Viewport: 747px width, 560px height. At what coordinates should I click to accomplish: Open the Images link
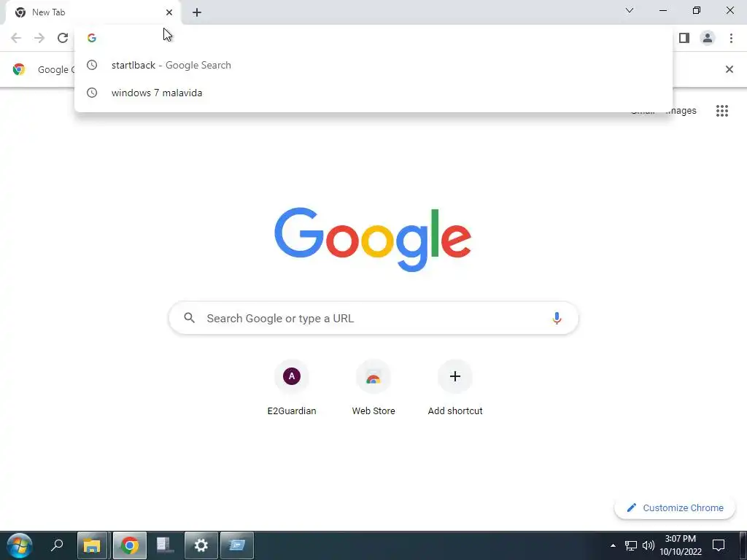pyautogui.click(x=681, y=111)
